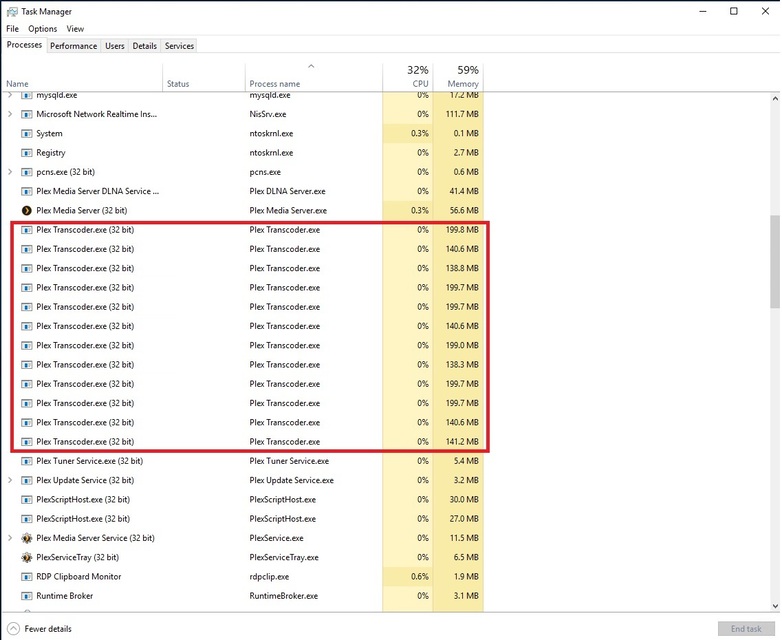This screenshot has width=782, height=640.
Task: Sort by the Name column header
Action: [x=82, y=77]
